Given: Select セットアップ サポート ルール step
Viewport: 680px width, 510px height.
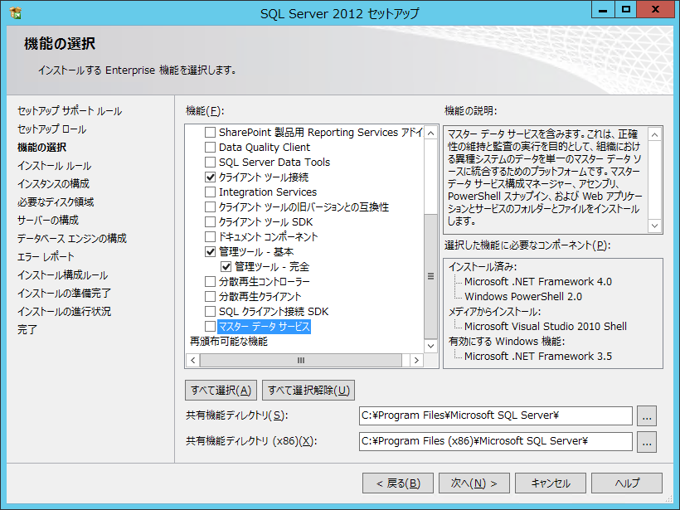Looking at the screenshot, I should [x=69, y=111].
